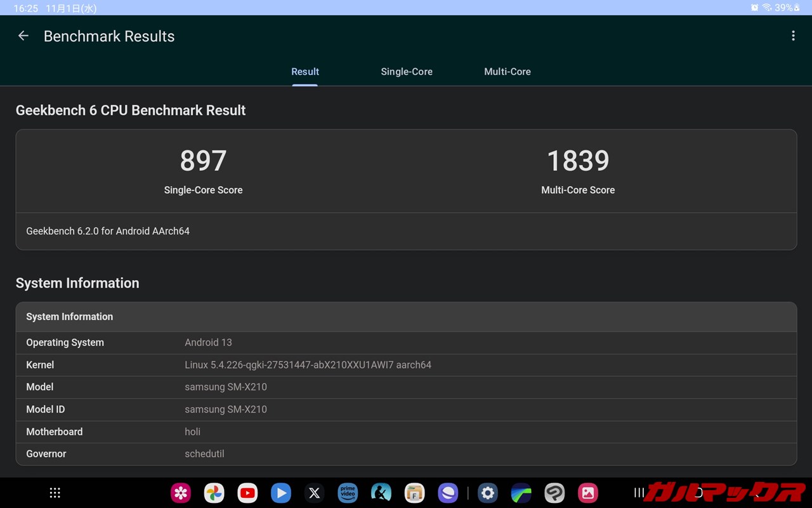
Task: Tap the Kernel row in System Information
Action: point(406,365)
